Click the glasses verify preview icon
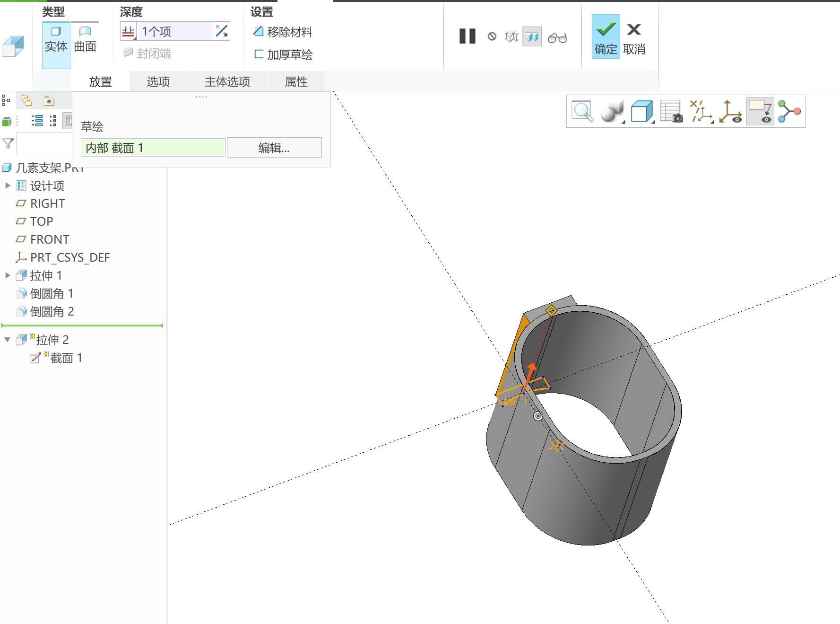840x624 pixels. coord(557,37)
